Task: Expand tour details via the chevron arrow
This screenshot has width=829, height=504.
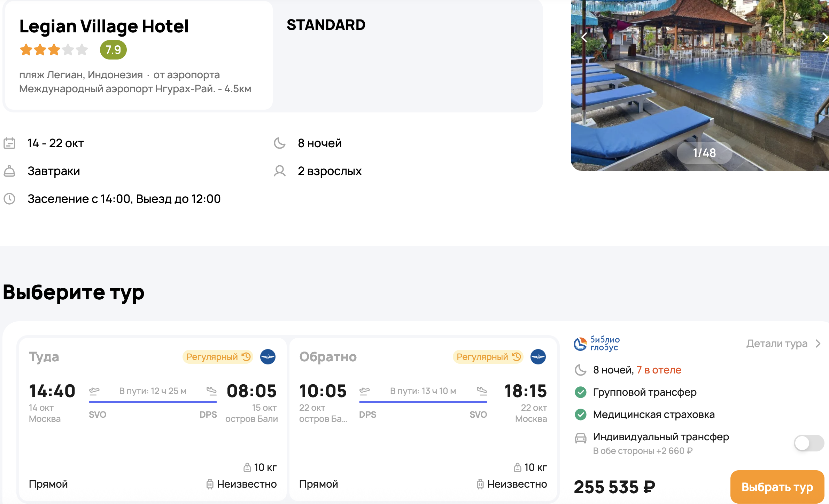Action: (818, 344)
